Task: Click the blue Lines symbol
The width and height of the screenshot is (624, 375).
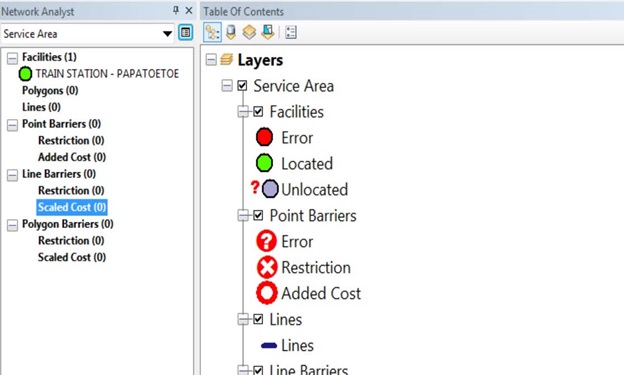Action: coord(269,346)
